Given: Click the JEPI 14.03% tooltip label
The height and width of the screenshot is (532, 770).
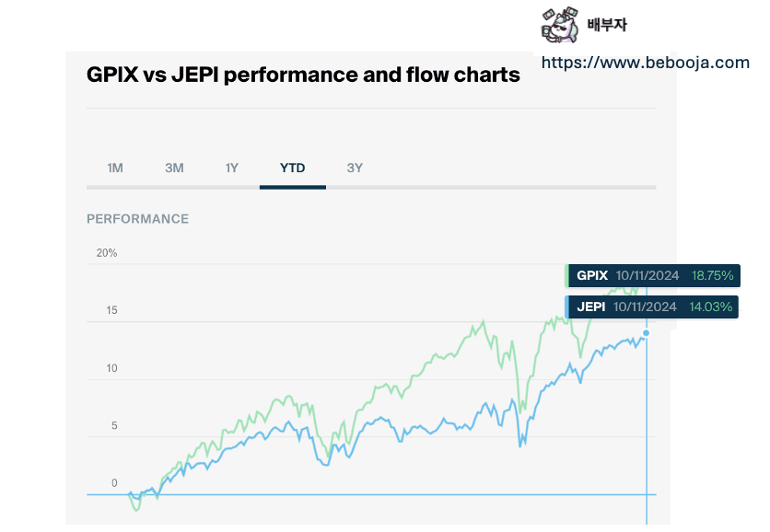Looking at the screenshot, I should (652, 306).
